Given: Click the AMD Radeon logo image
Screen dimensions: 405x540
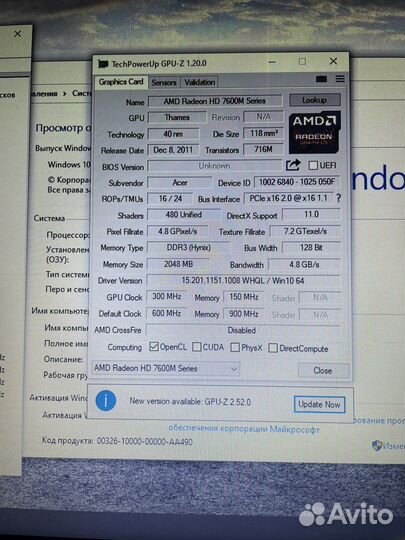Looking at the screenshot, I should click(x=314, y=132).
